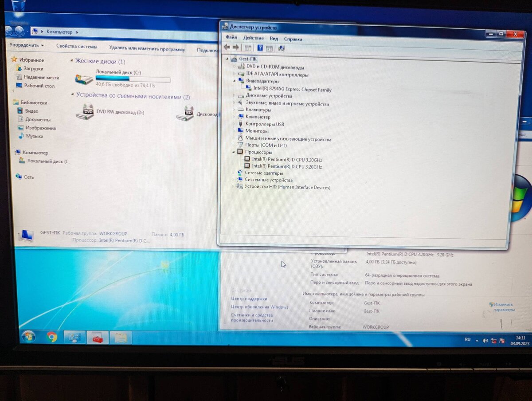532x401 pixels.
Task: Launch Google Chrome from taskbar
Action: [52, 337]
